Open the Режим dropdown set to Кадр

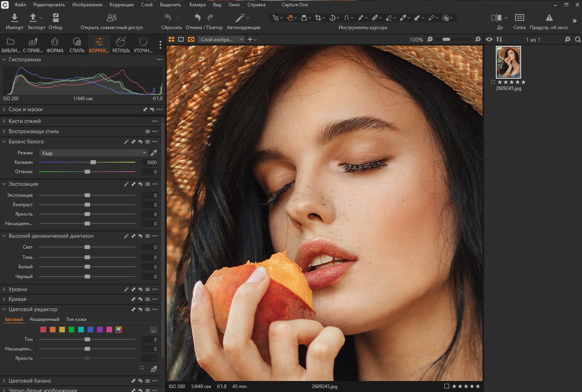[94, 153]
